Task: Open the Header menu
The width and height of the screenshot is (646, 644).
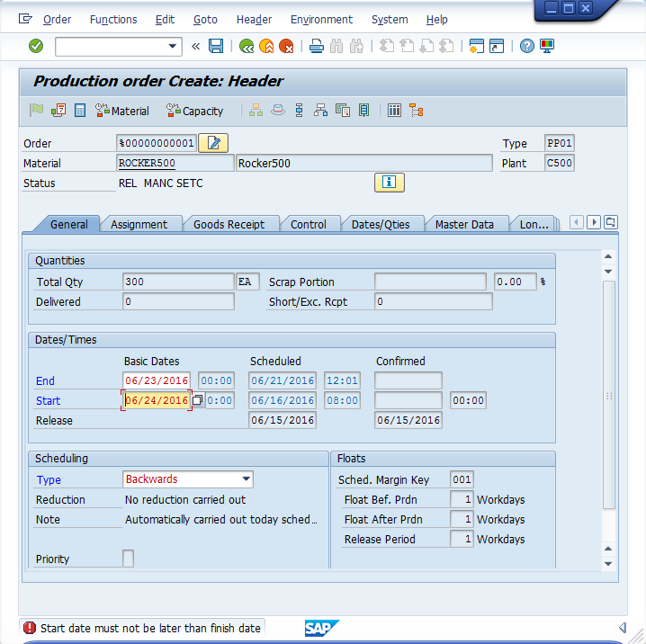Action: tap(254, 20)
